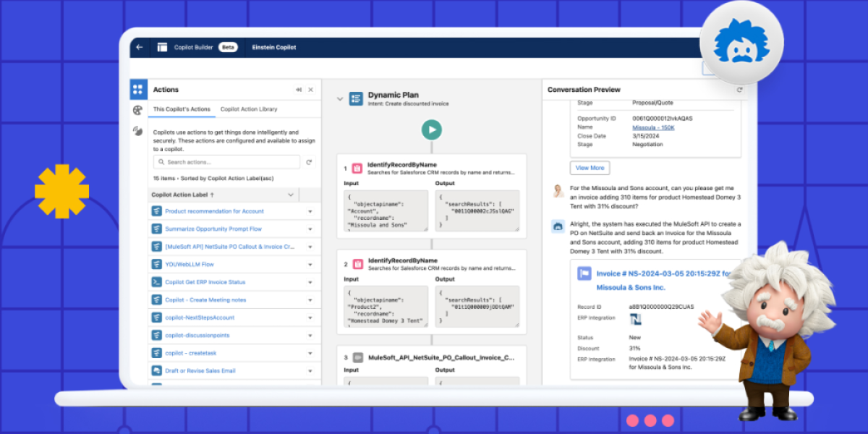Click step 3 MuleSoft API action icon
Image resolution: width=868 pixels, height=434 pixels.
(x=357, y=357)
